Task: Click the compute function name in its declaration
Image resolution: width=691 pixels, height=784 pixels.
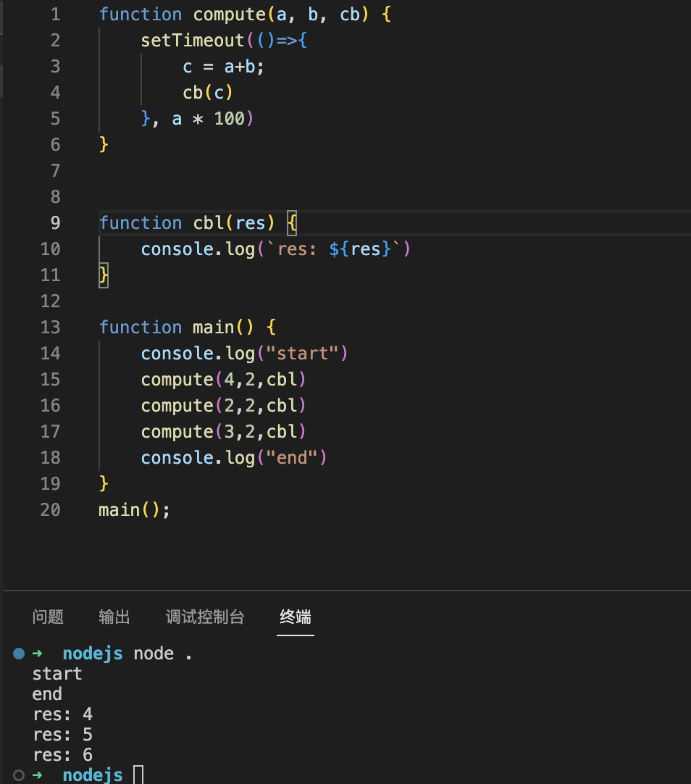Action: (229, 14)
